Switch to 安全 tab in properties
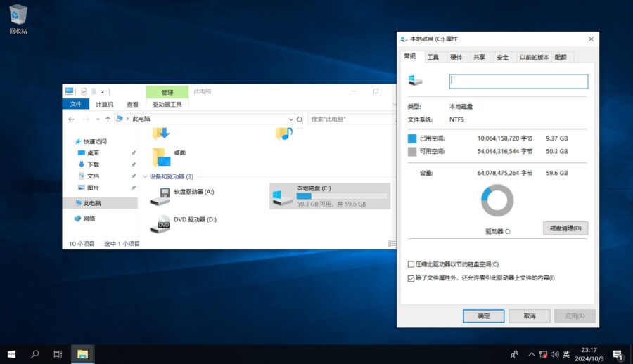Screen dimensions: 633x364 (503, 58)
